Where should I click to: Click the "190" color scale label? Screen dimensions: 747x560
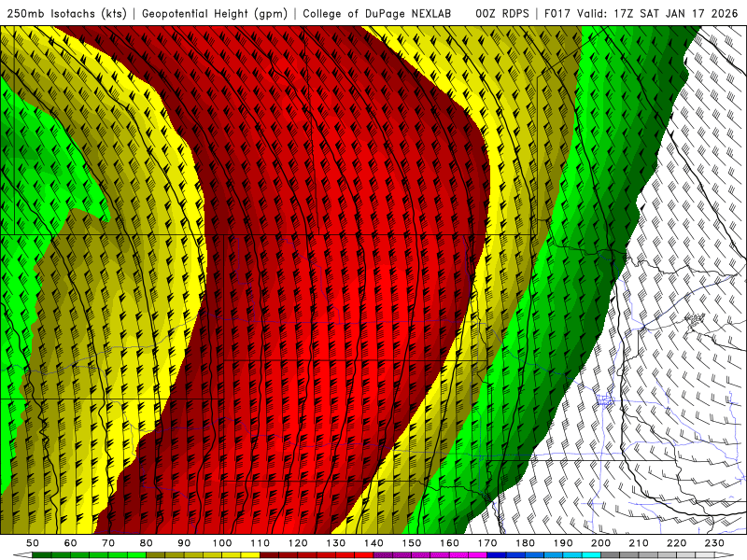click(x=563, y=543)
